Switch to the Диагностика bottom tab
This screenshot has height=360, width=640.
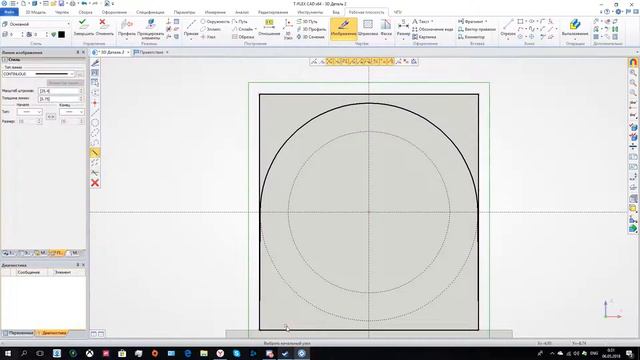51,333
